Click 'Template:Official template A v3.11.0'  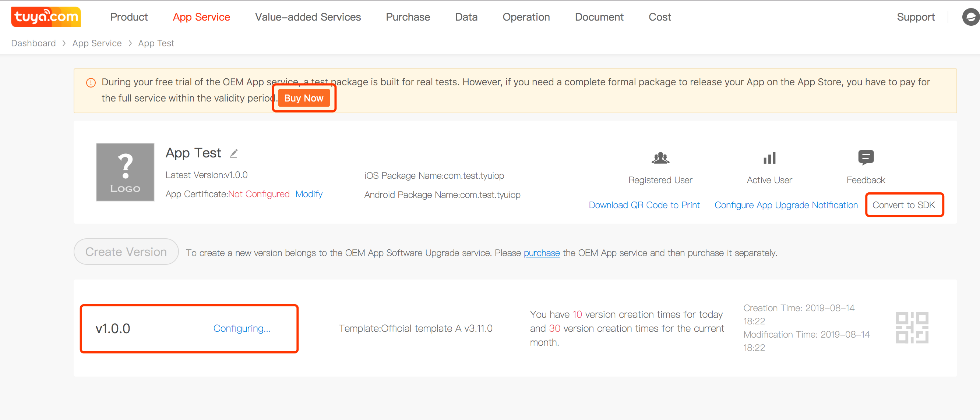(x=415, y=328)
